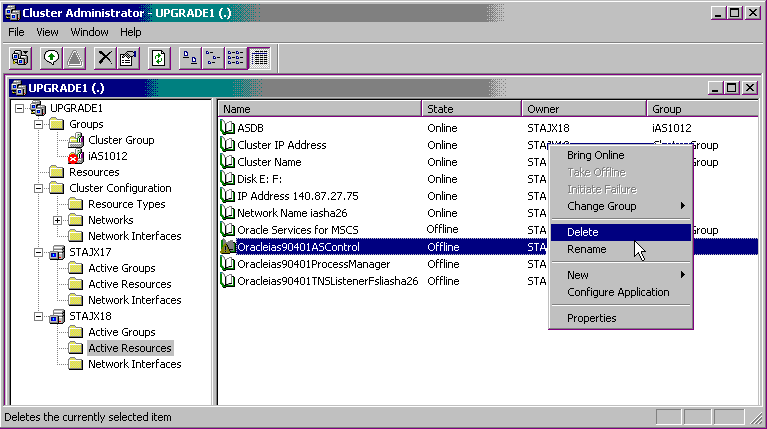Choose Bring Online in context menu
The width and height of the screenshot is (767, 429).
point(621,155)
